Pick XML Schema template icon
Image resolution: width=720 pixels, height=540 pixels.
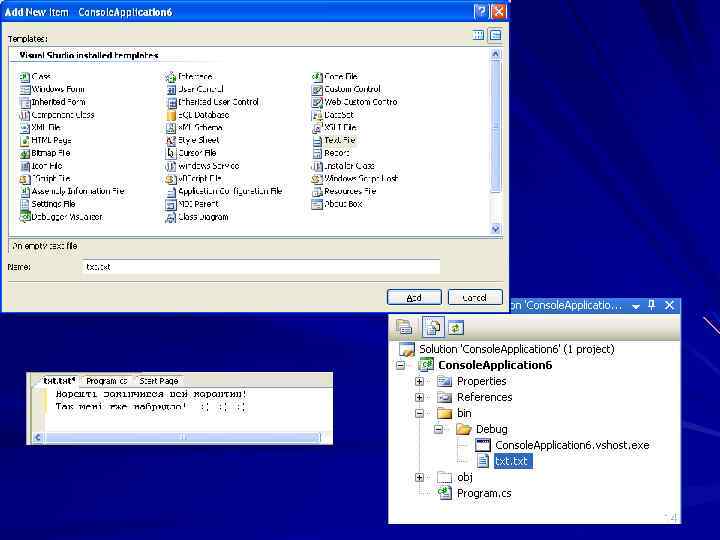(171, 128)
